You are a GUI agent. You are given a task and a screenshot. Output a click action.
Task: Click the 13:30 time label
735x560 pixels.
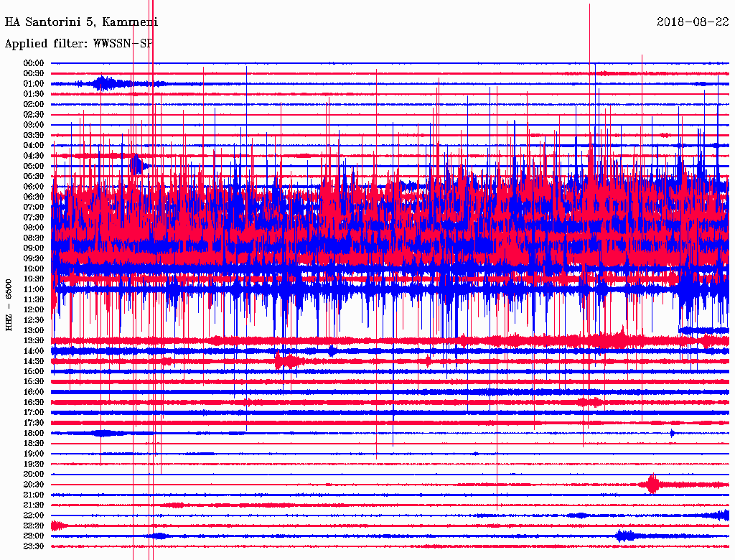[x=34, y=341]
